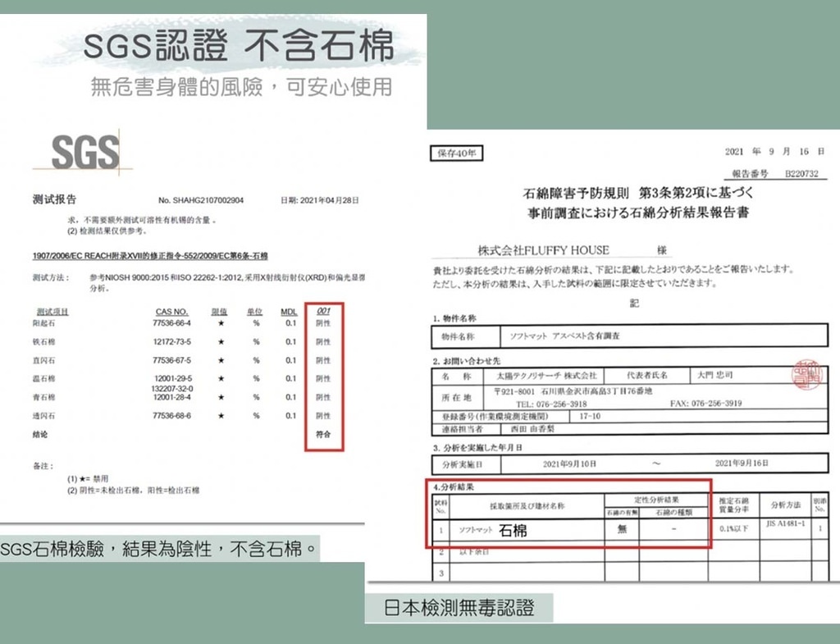This screenshot has width=840, height=644.
Task: Click the "0.1%以下" mass fraction value
Action: click(734, 528)
